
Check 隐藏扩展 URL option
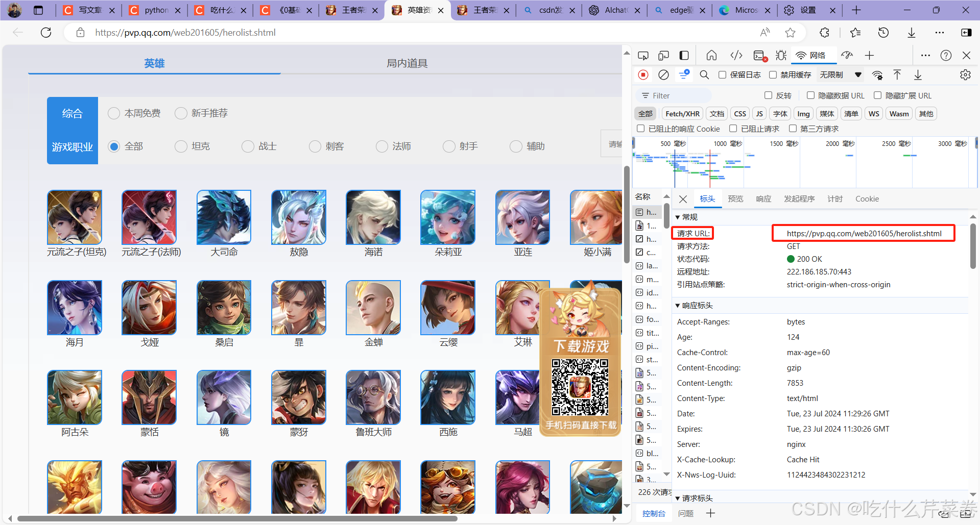pyautogui.click(x=877, y=95)
